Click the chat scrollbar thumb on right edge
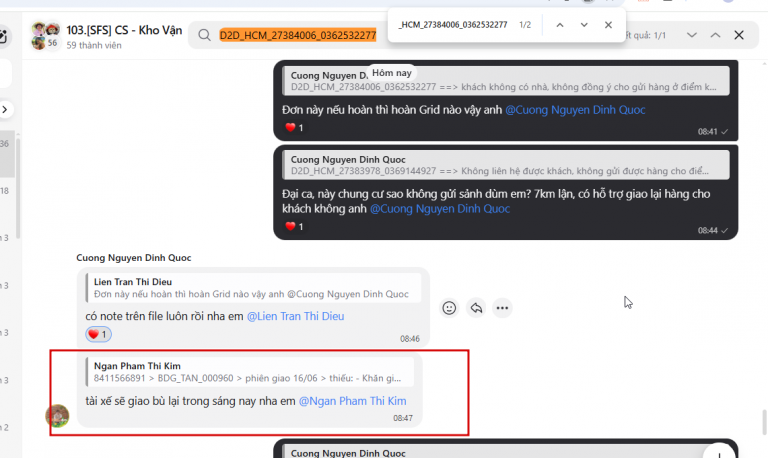768x458 pixels. tap(765, 423)
